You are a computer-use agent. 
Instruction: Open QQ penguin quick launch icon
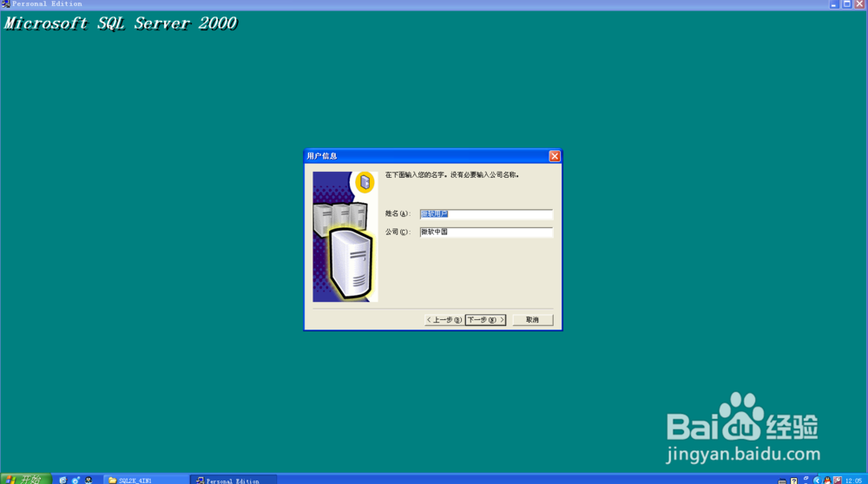[89, 481]
